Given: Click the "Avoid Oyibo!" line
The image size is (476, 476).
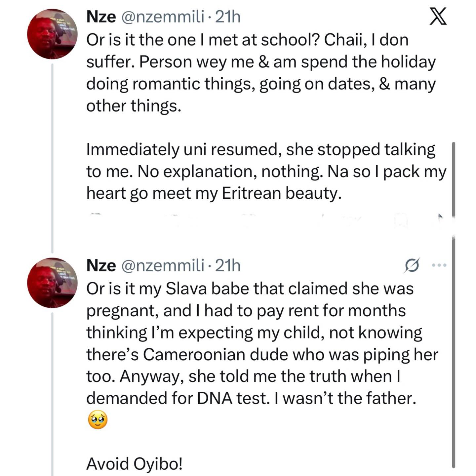Looking at the screenshot, I should (134, 463).
